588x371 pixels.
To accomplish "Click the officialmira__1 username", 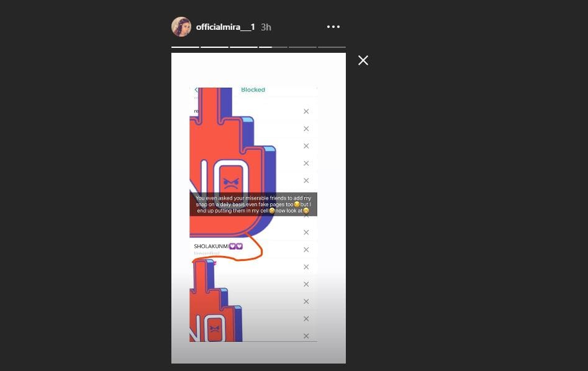I will click(x=225, y=27).
